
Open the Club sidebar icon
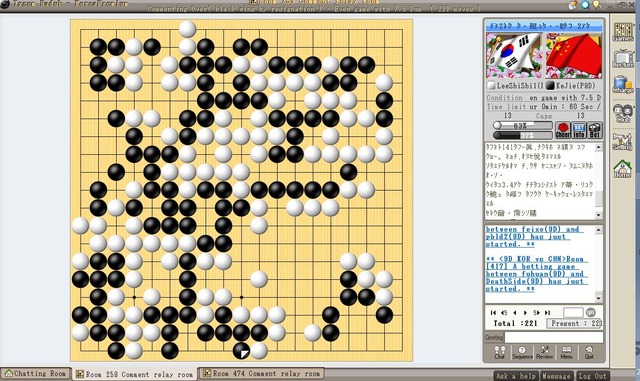pos(623,113)
